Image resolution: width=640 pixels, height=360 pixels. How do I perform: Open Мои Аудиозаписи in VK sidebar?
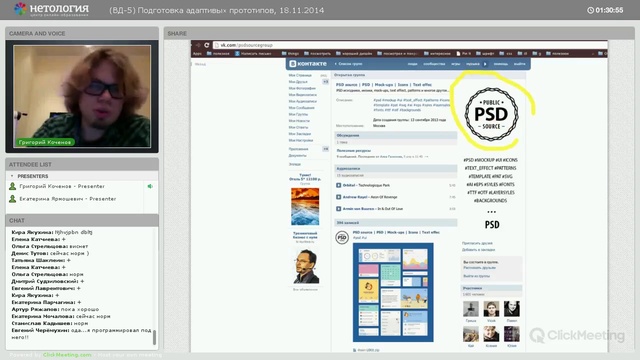pyautogui.click(x=302, y=101)
